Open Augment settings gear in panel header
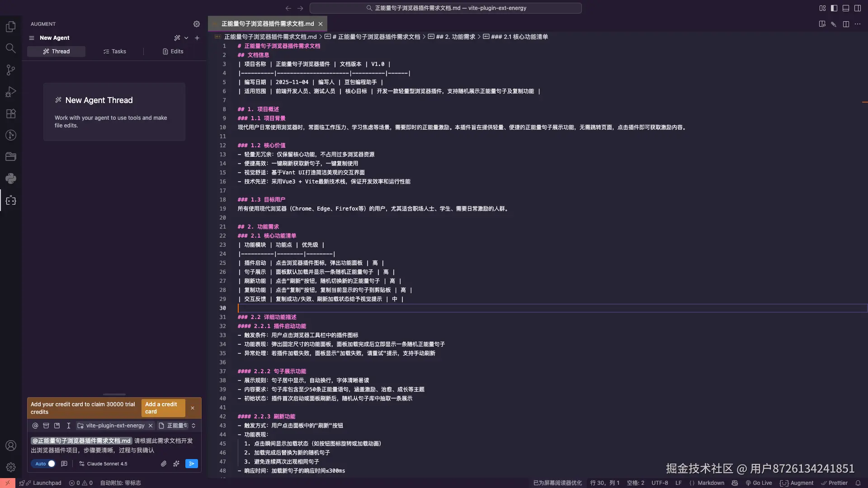This screenshot has height=488, width=868. click(x=197, y=24)
